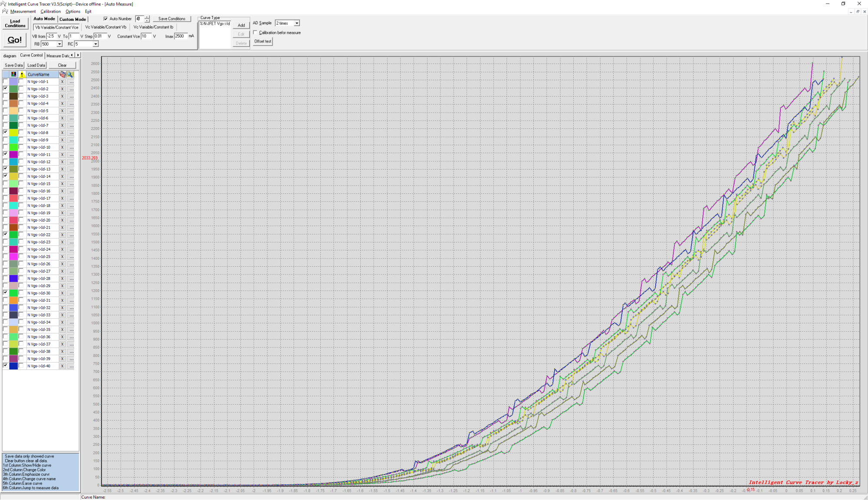Click the eraser column header icon
This screenshot has height=500, width=868.
tap(62, 74)
